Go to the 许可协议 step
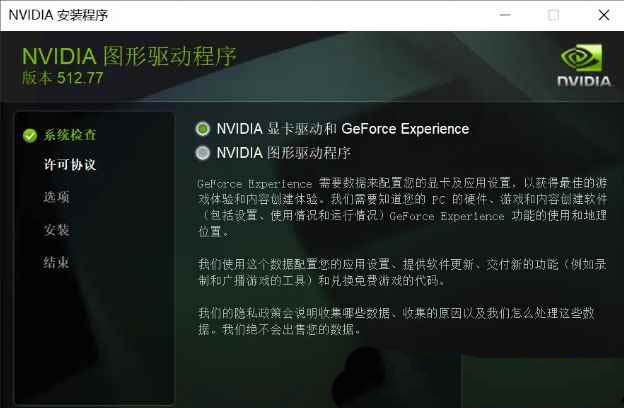 (x=70, y=164)
